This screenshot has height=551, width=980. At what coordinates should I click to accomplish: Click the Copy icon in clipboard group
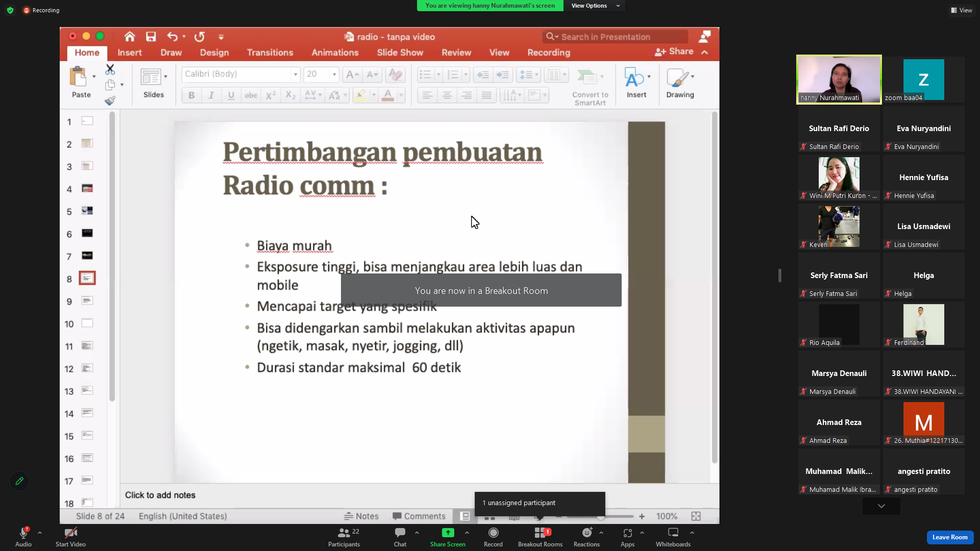click(x=110, y=85)
